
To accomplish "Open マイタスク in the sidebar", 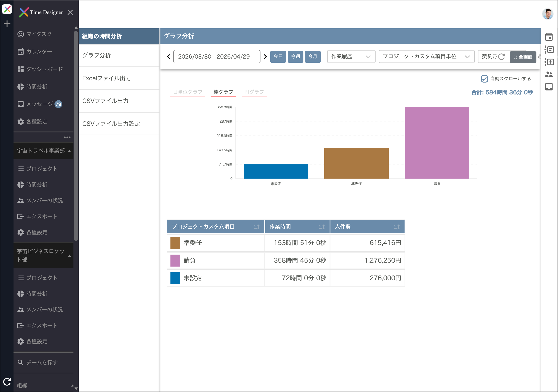I will (44, 34).
